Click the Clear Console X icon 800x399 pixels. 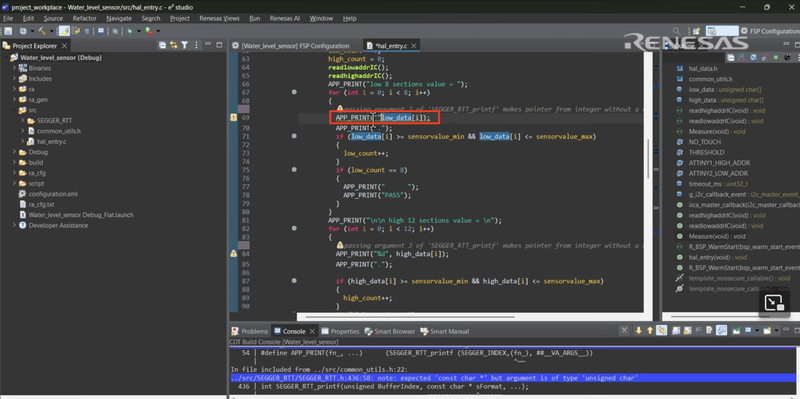coord(624,331)
